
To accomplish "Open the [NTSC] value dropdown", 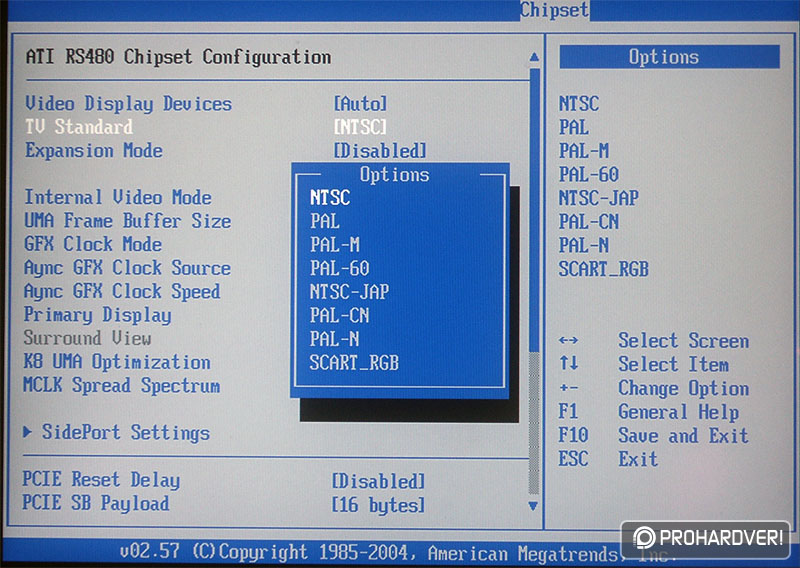I will coord(360,127).
